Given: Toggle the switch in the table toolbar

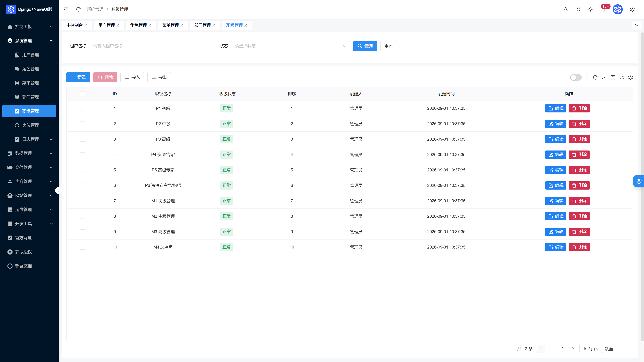Looking at the screenshot, I should click(x=576, y=77).
